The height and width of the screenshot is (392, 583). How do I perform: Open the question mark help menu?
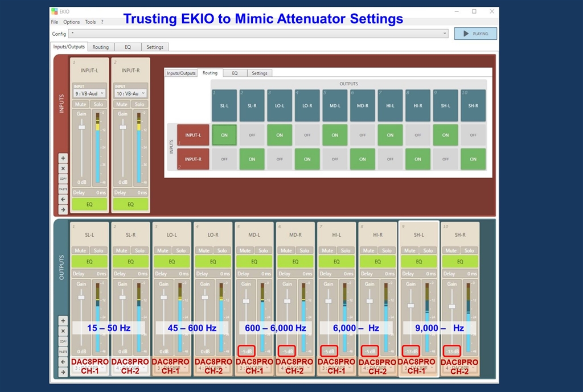pos(102,22)
